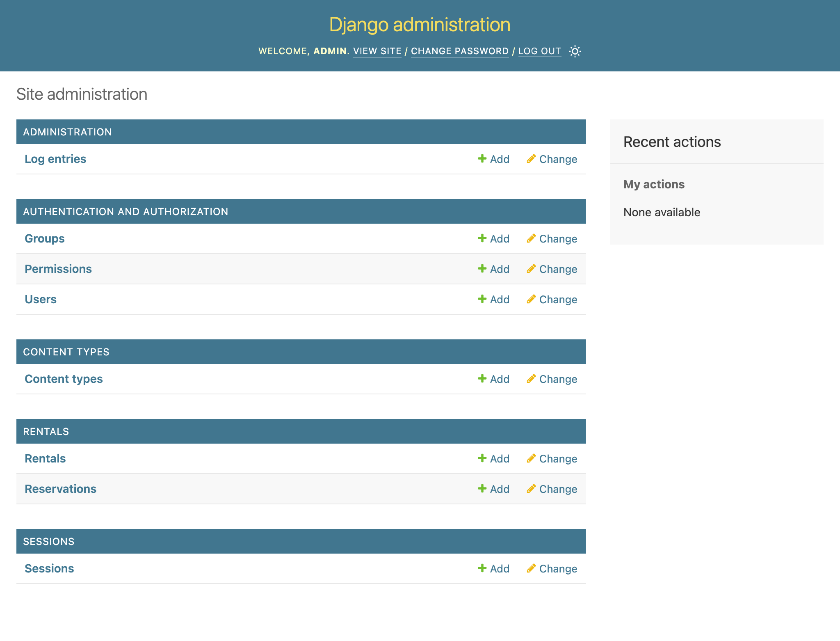Open the Reservations change list
This screenshot has width=840, height=641.
pyautogui.click(x=558, y=489)
